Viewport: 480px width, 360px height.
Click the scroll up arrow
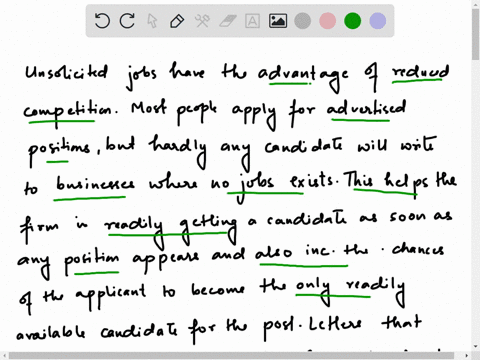[476, 4]
